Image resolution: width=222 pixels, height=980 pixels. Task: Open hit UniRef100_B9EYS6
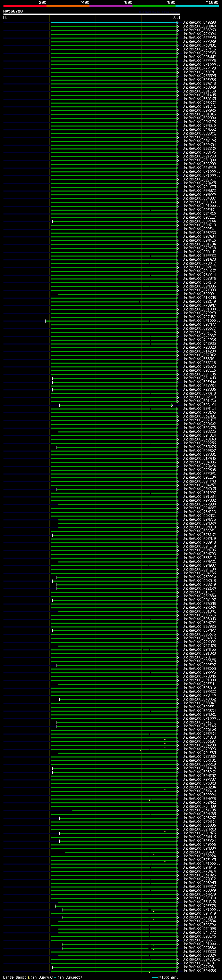pyautogui.click(x=199, y=80)
